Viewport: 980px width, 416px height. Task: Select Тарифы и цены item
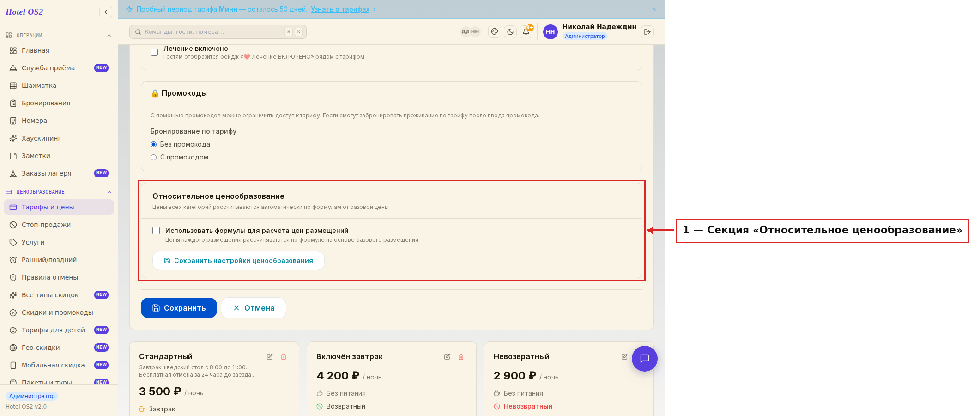coord(59,207)
